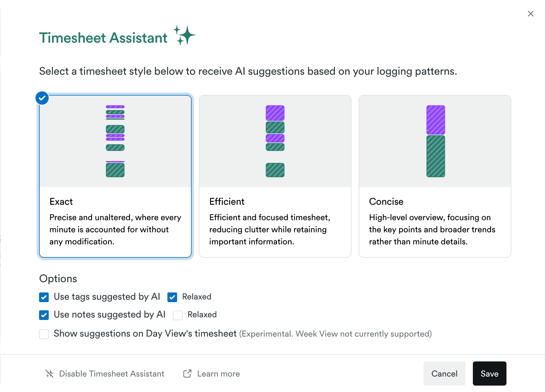Click the Efficient style bar illustration

(x=275, y=141)
